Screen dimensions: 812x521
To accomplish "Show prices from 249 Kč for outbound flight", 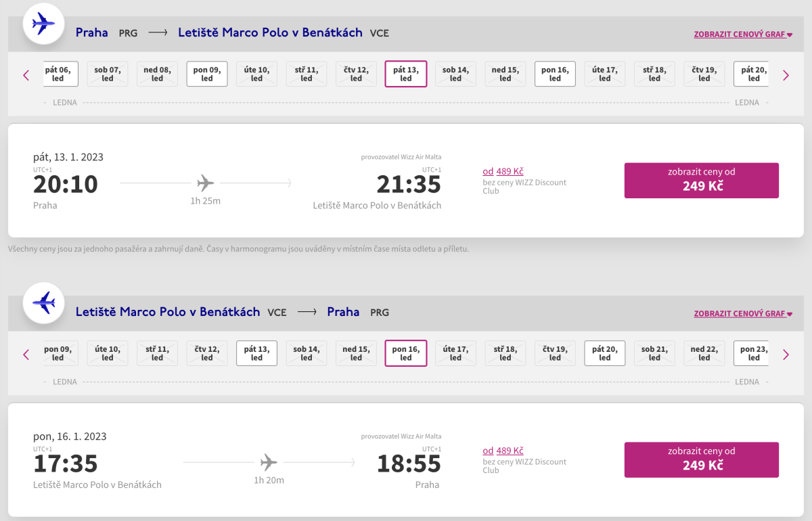I will pos(701,180).
